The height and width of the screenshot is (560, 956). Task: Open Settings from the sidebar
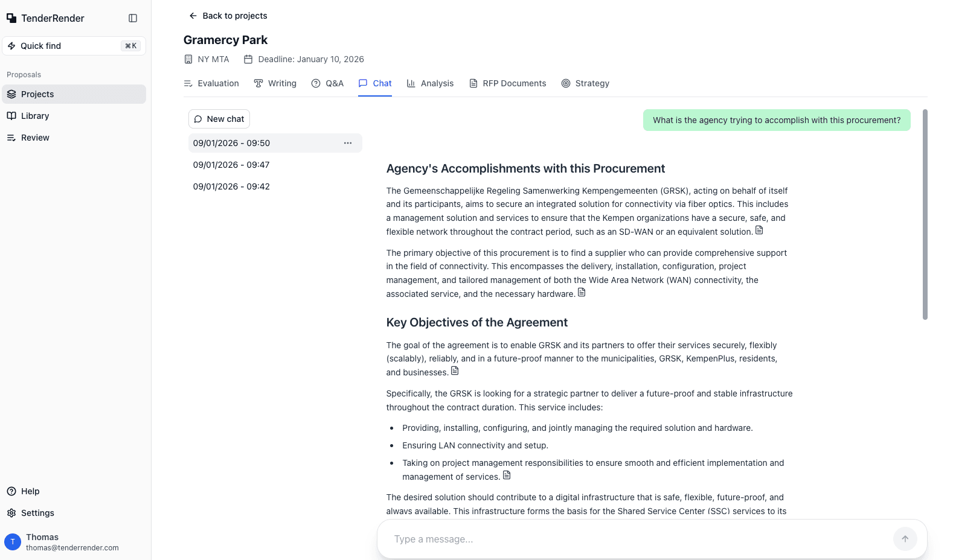pyautogui.click(x=37, y=513)
